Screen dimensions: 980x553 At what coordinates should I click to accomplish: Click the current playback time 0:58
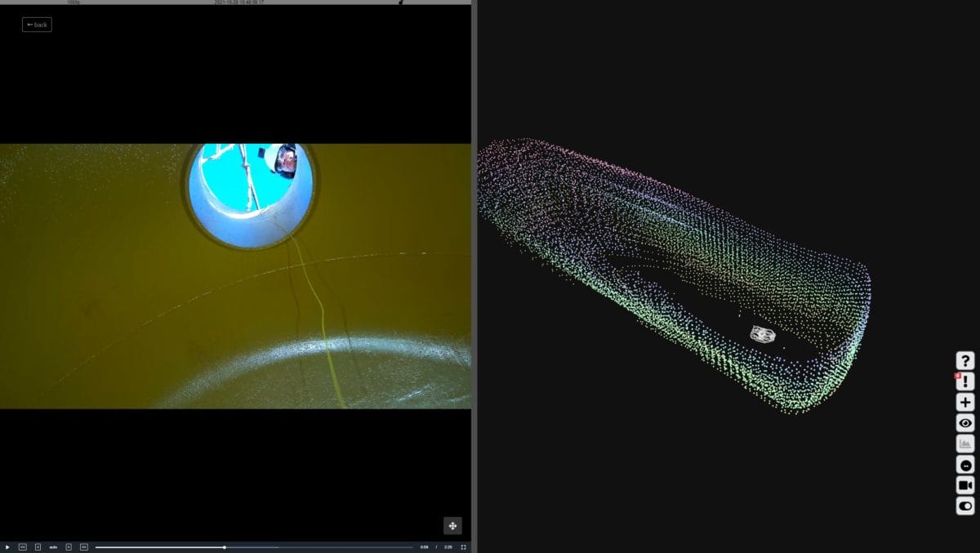[x=424, y=546]
